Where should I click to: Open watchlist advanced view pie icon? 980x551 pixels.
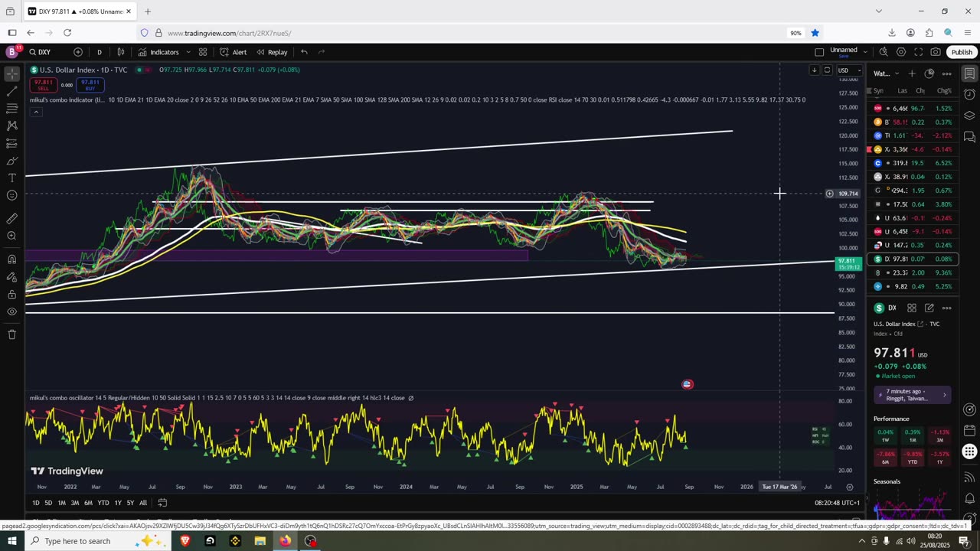pyautogui.click(x=929, y=73)
